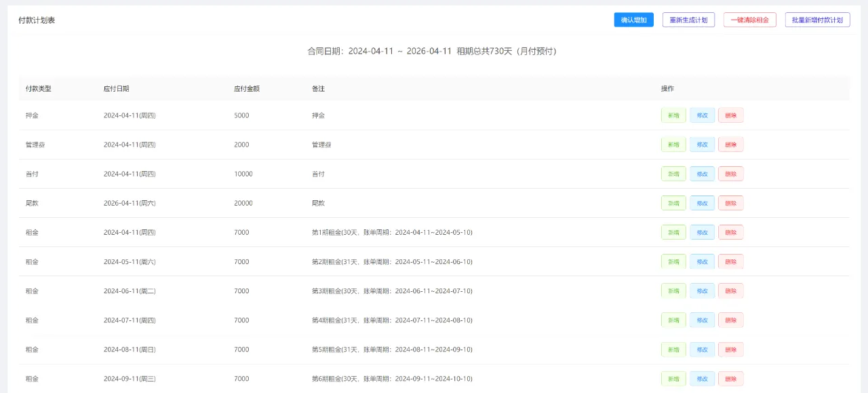Click 修改 for the 第2期租金 row

click(x=703, y=261)
